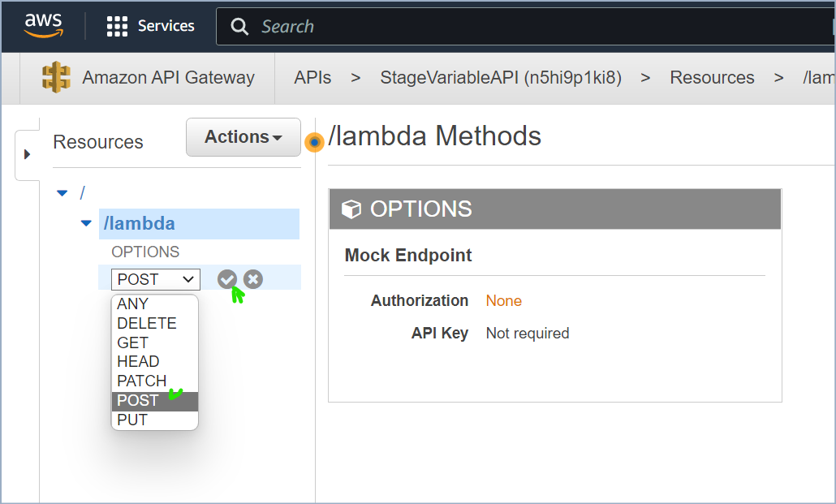Open the Actions dropdown button
This screenshot has width=836, height=504.
pyautogui.click(x=243, y=137)
